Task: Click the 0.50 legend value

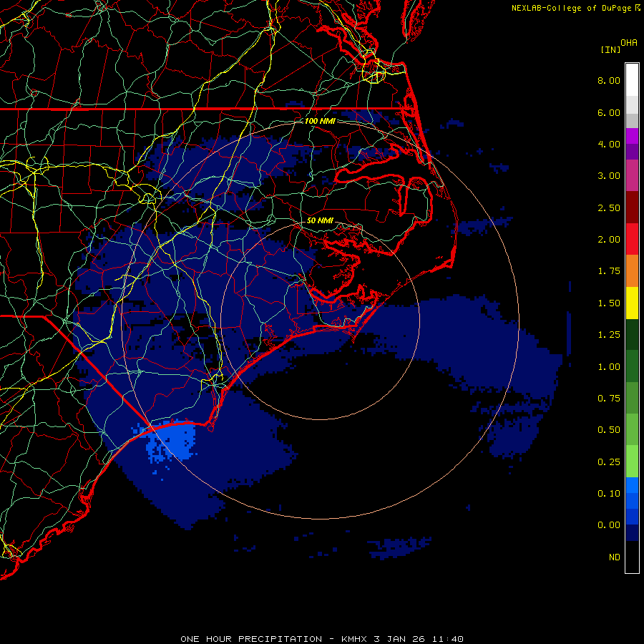Action: coord(609,430)
